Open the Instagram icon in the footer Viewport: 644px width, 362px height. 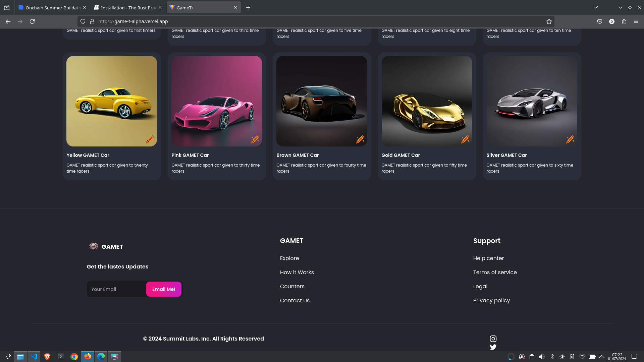point(493,339)
